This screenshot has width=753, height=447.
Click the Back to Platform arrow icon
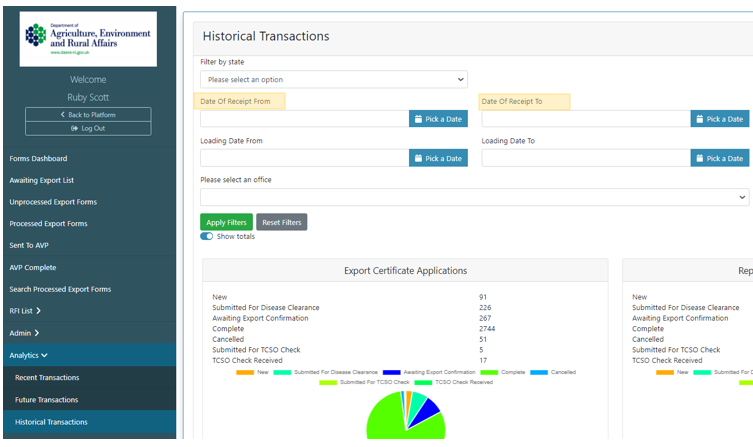pyautogui.click(x=62, y=115)
